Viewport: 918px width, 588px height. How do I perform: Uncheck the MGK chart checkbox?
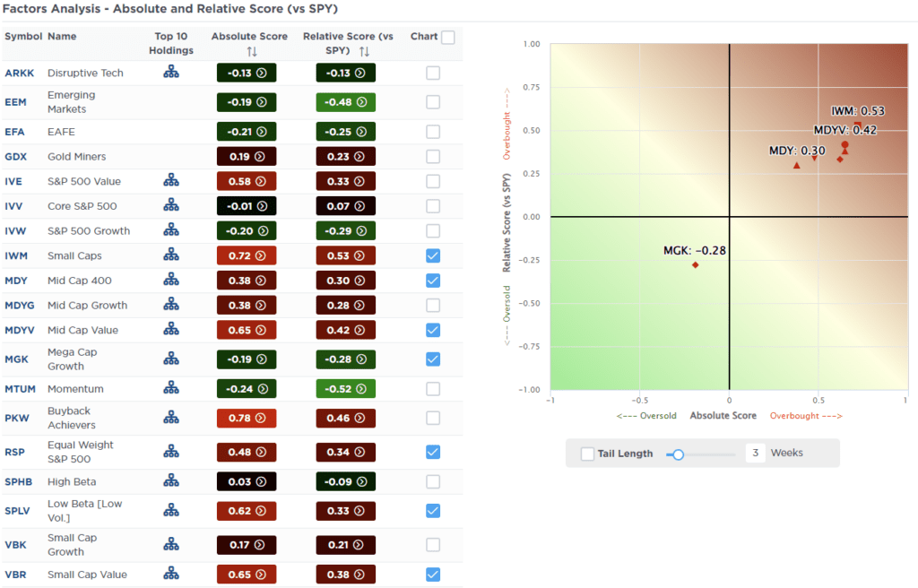[x=433, y=359]
